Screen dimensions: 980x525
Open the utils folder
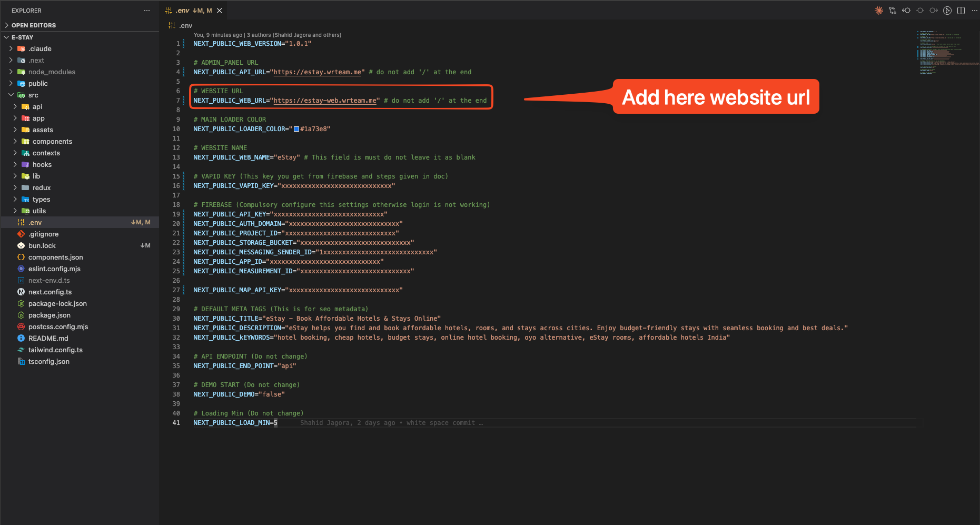click(39, 211)
